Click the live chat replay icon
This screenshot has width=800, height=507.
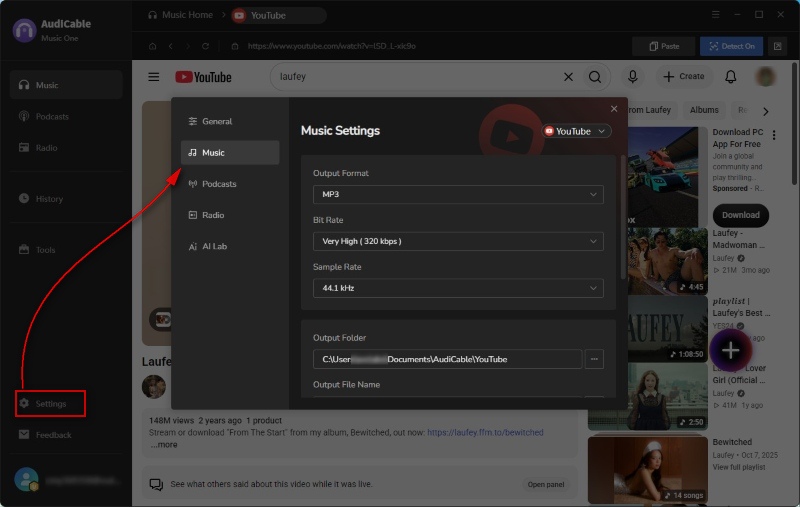click(x=156, y=484)
